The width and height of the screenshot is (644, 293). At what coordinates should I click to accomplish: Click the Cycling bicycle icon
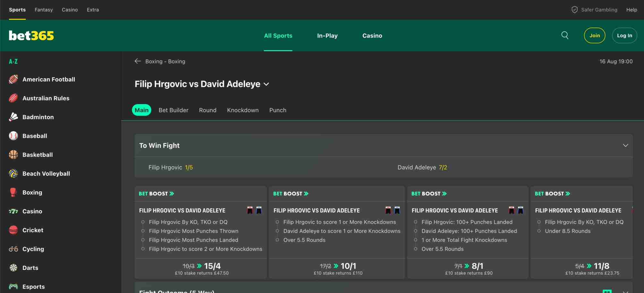click(13, 249)
